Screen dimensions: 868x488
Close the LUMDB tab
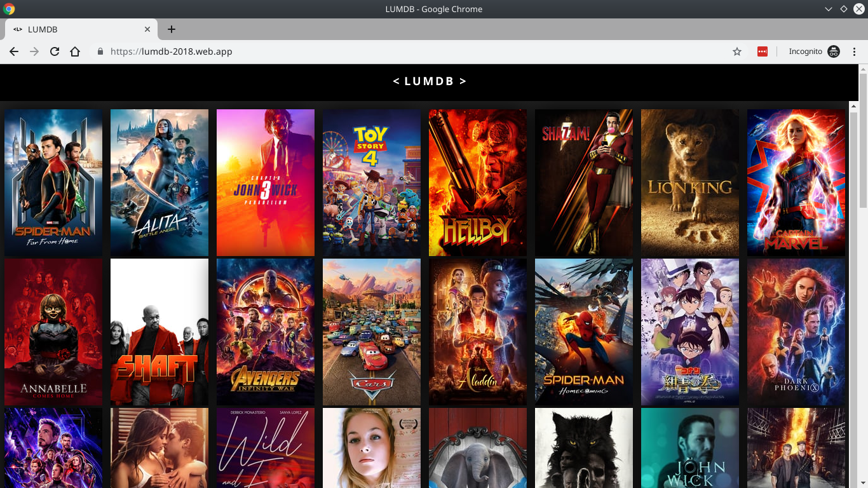click(x=147, y=29)
